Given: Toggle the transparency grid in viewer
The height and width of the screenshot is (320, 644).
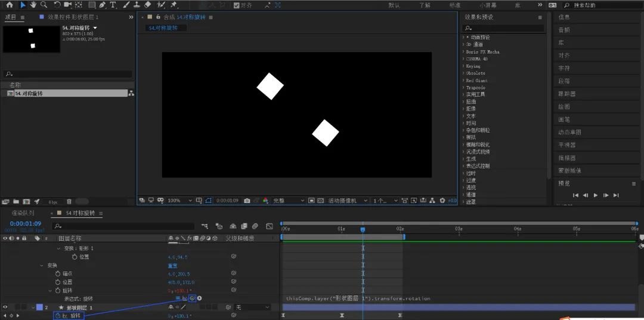Looking at the screenshot, I should click(321, 201).
